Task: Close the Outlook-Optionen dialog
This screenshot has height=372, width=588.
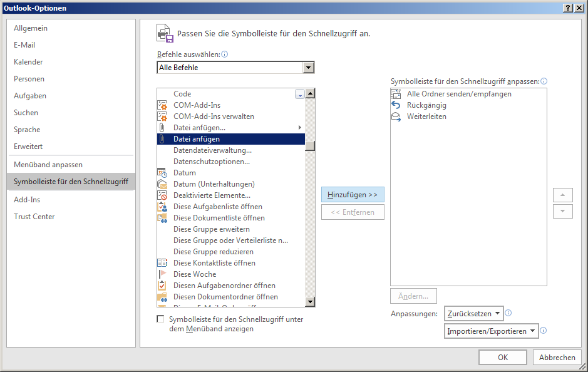Action: pyautogui.click(x=579, y=8)
